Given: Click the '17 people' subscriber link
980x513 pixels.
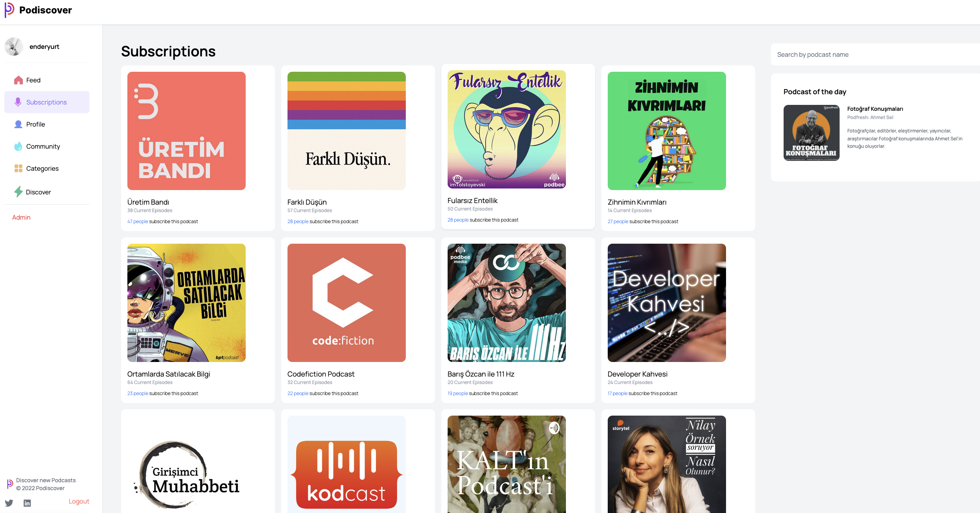Looking at the screenshot, I should (x=618, y=394).
